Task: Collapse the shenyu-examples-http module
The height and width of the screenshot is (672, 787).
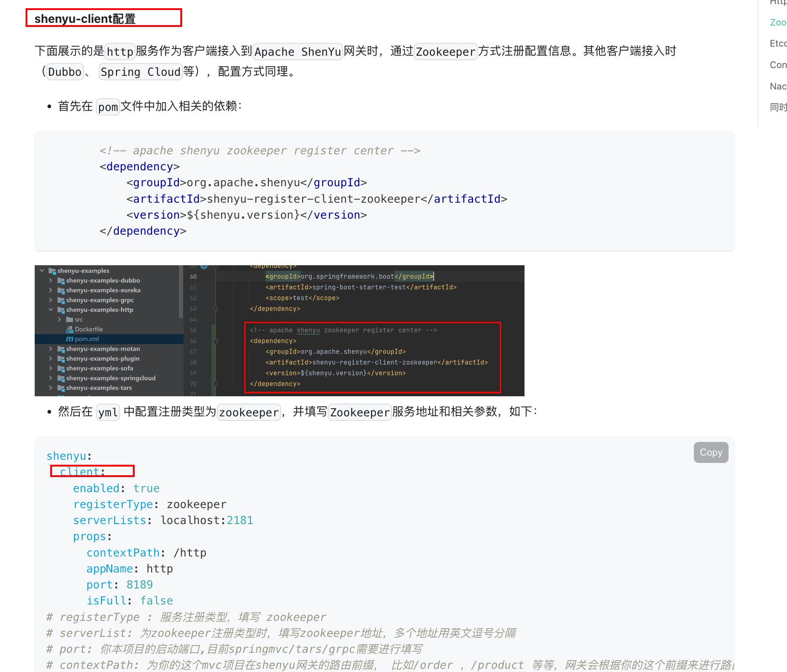Action: [x=51, y=310]
